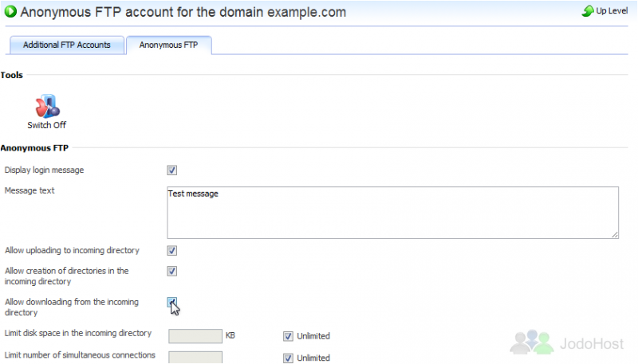Uncheck Unlimited for disk space limit

coord(288,336)
